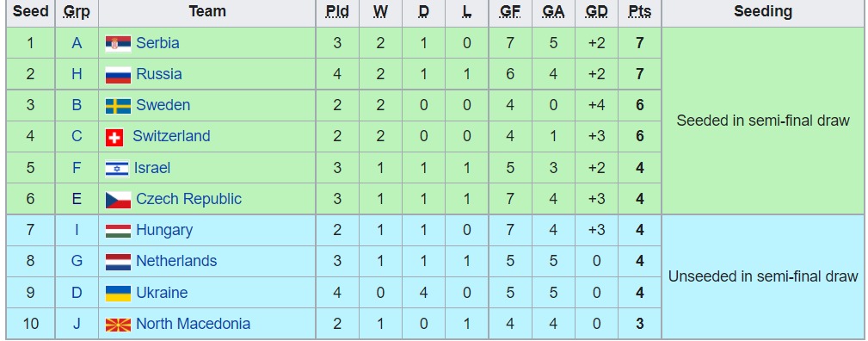Image resolution: width=868 pixels, height=341 pixels.
Task: Open the Ukraine team link
Action: (162, 292)
